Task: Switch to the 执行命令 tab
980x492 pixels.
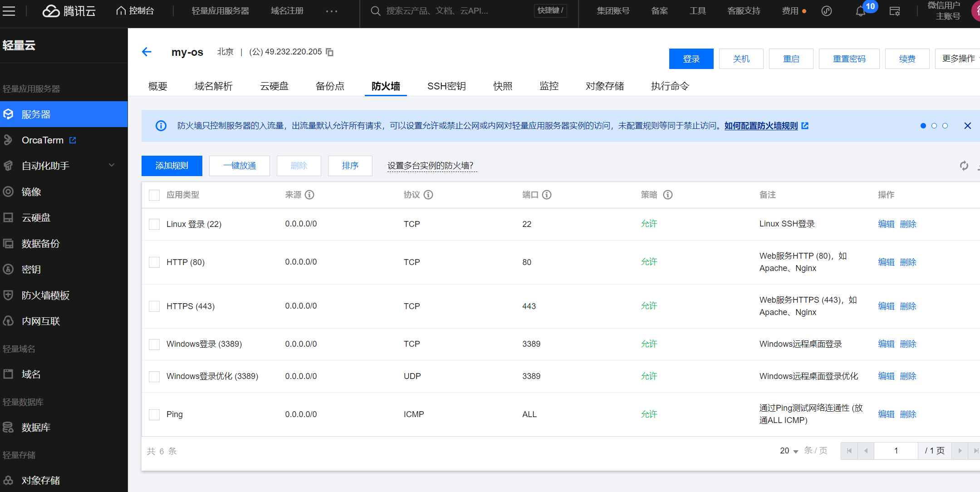Action: coord(670,86)
